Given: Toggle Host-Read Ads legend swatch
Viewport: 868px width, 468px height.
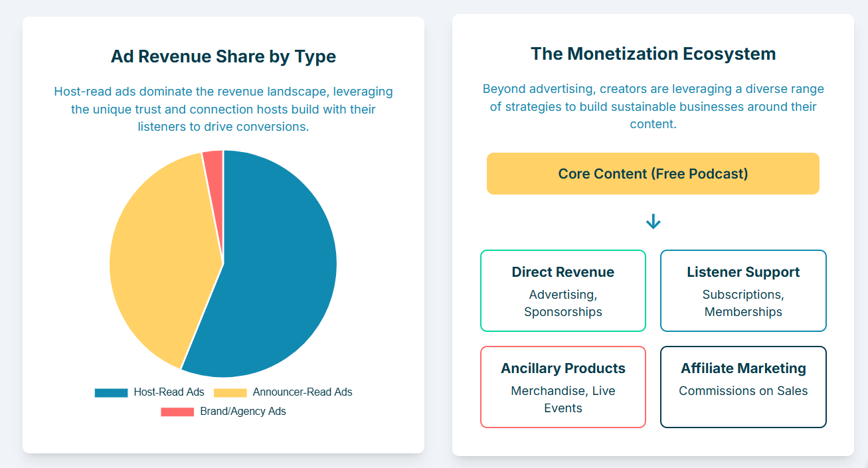Looking at the screenshot, I should 111,392.
